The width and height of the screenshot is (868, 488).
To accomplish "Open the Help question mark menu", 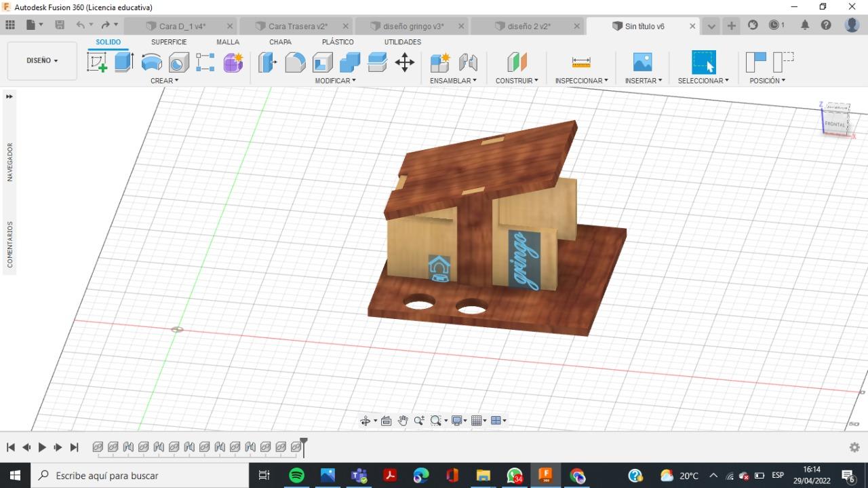I will pyautogui.click(x=826, y=25).
